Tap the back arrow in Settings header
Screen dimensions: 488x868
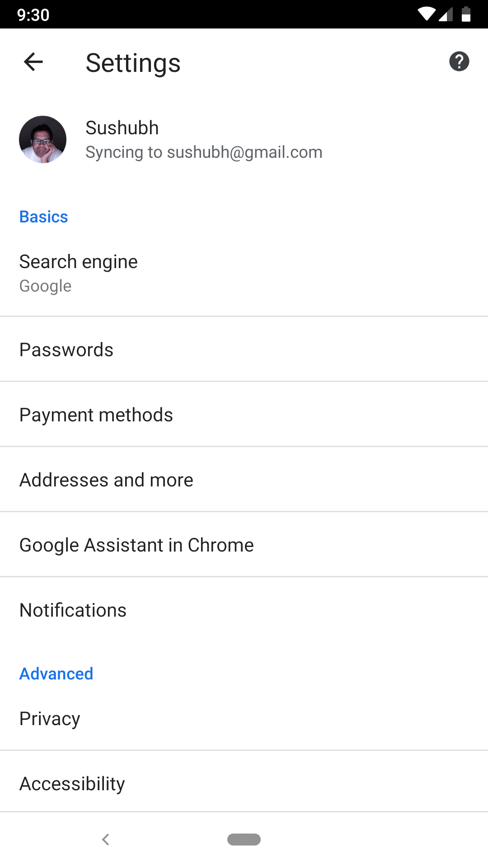[x=33, y=62]
